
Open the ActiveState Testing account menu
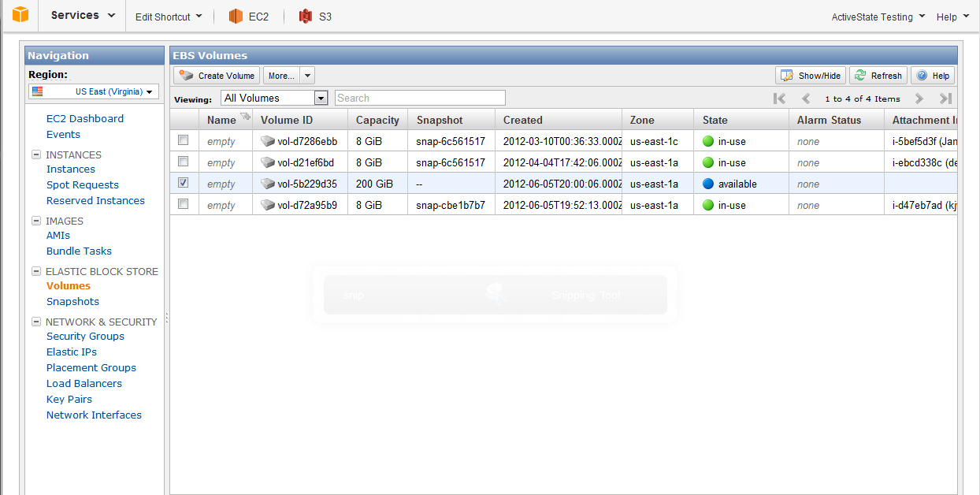(878, 17)
